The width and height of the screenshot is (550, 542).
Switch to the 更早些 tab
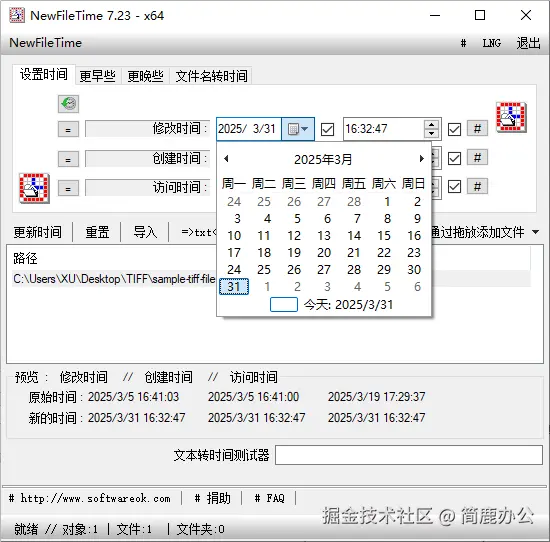(x=98, y=76)
